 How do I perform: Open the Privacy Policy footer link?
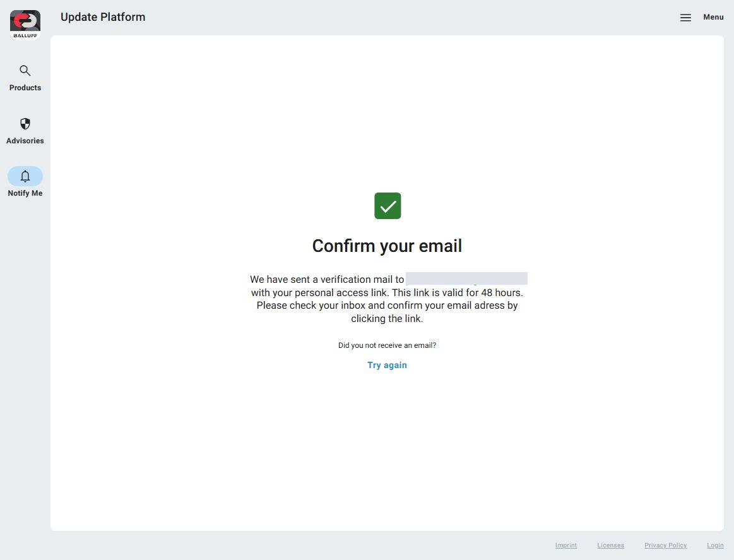pyautogui.click(x=665, y=545)
